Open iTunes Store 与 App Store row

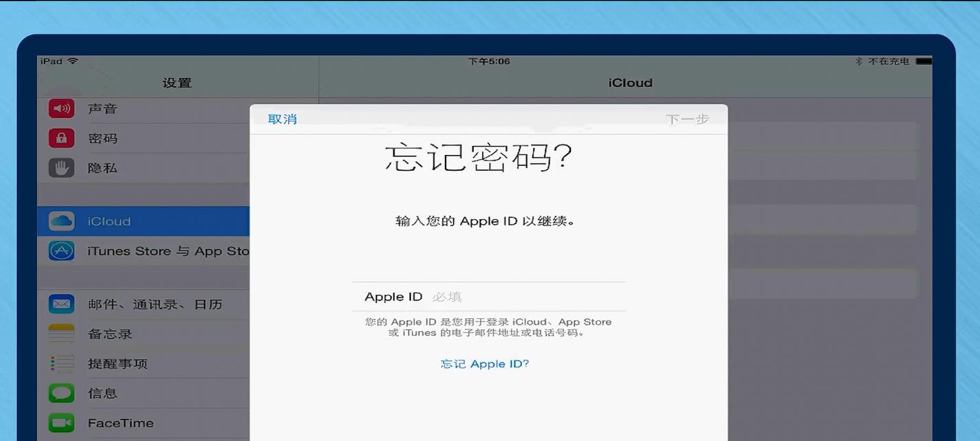[x=143, y=251]
